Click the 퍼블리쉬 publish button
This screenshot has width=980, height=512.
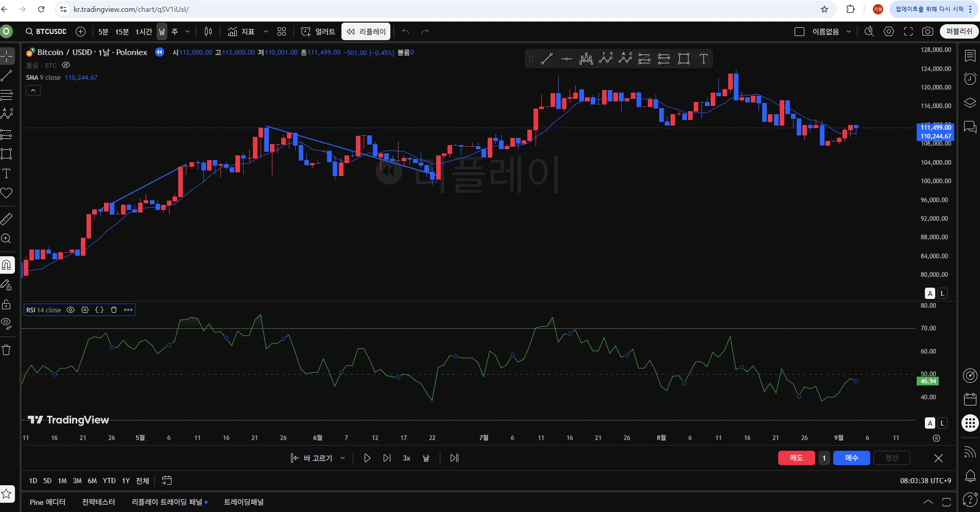(959, 31)
